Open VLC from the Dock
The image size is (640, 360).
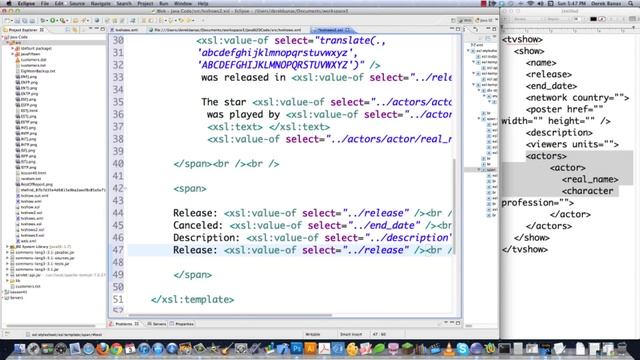click(449, 349)
